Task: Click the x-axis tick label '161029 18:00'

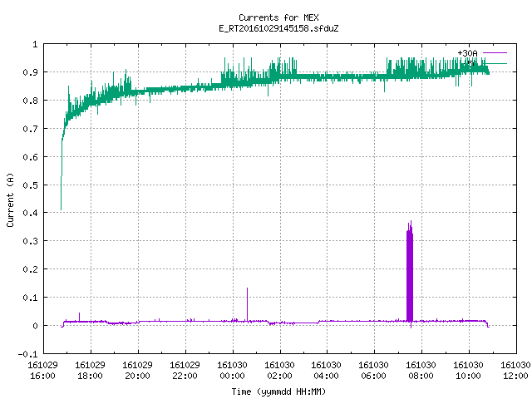Action: pos(91,371)
